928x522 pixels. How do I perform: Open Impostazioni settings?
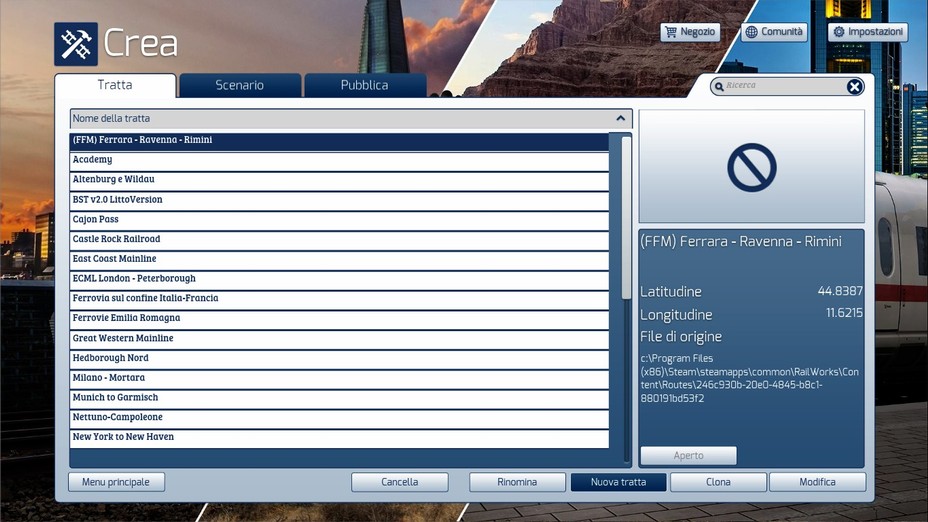(x=868, y=32)
